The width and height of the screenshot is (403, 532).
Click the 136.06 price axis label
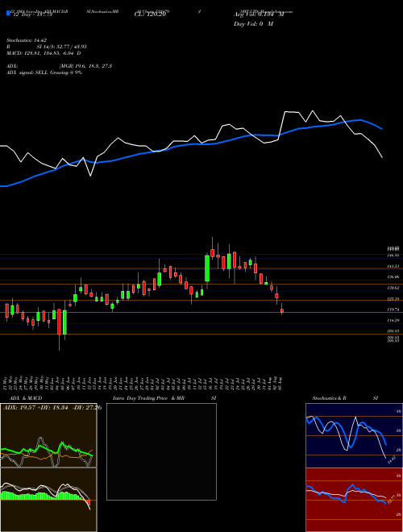pyautogui.click(x=393, y=277)
